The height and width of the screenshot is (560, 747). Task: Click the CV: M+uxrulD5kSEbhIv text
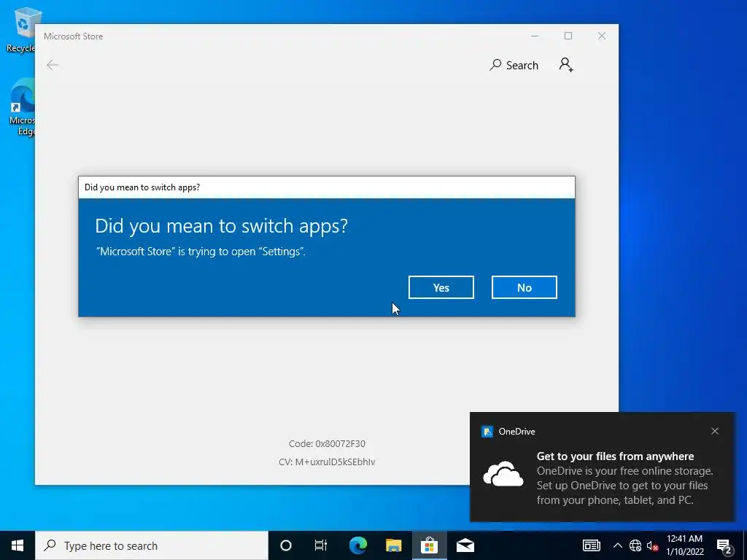327,462
